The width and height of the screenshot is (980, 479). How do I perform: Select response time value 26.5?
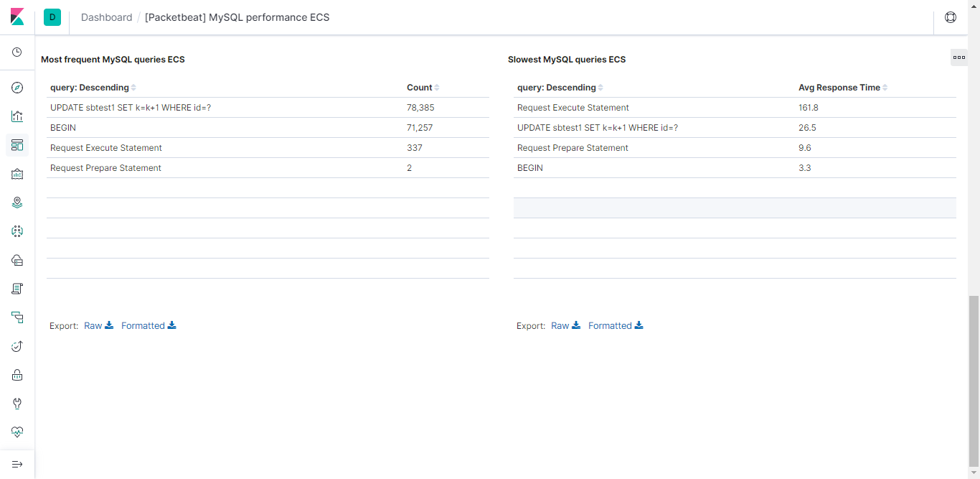click(807, 128)
